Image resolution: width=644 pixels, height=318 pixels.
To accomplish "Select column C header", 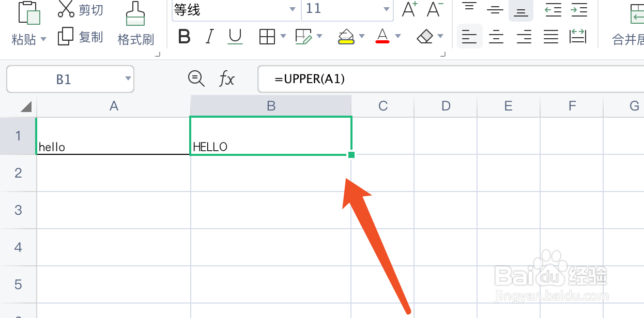I will click(x=383, y=106).
